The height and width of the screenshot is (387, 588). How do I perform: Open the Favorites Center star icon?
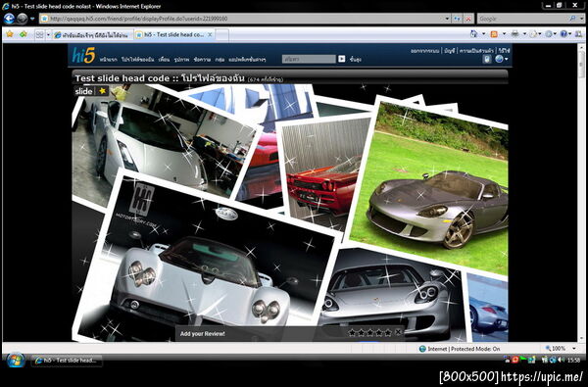[10, 34]
